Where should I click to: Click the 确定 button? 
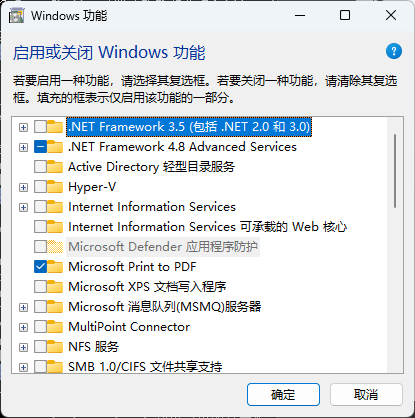pos(283,395)
